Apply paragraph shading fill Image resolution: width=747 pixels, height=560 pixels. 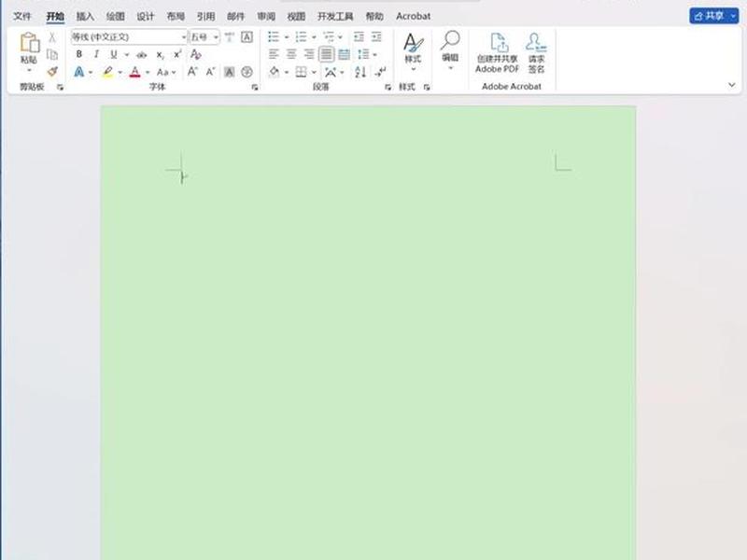(x=274, y=72)
